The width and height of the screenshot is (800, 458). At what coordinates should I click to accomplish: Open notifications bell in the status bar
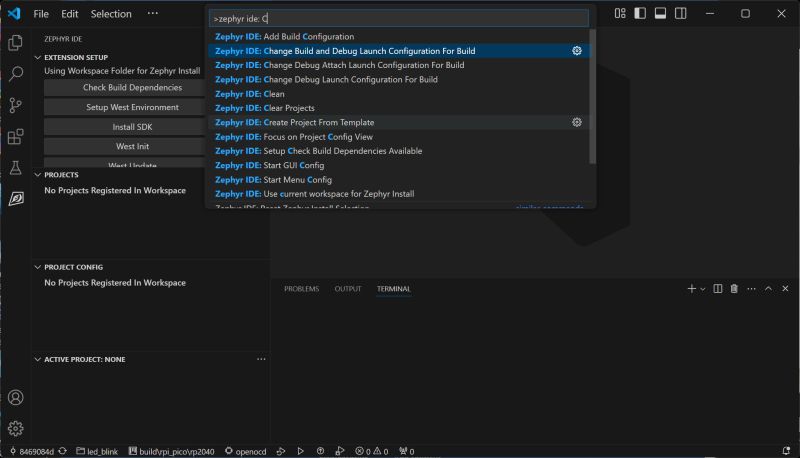coord(786,451)
